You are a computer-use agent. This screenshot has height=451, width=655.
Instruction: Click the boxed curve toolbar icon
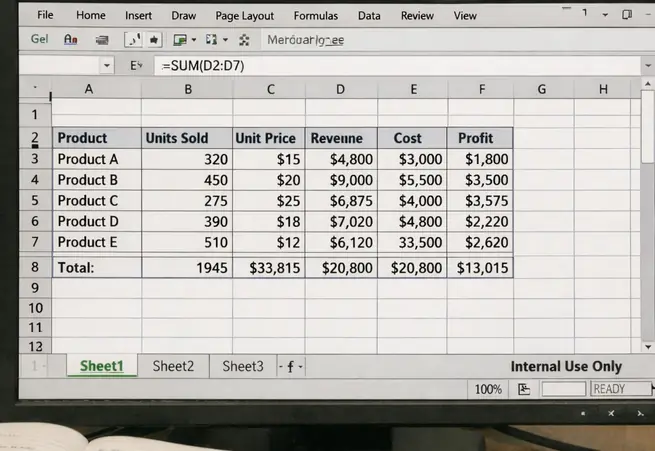pos(133,40)
